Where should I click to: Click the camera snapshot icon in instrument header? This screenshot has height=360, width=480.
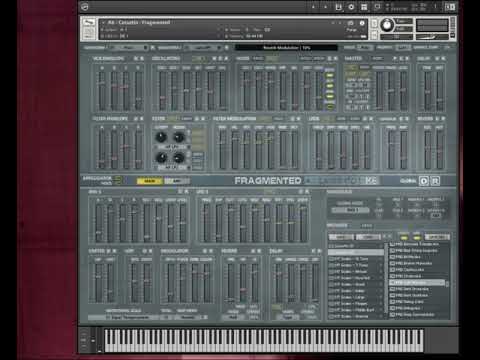(350, 23)
